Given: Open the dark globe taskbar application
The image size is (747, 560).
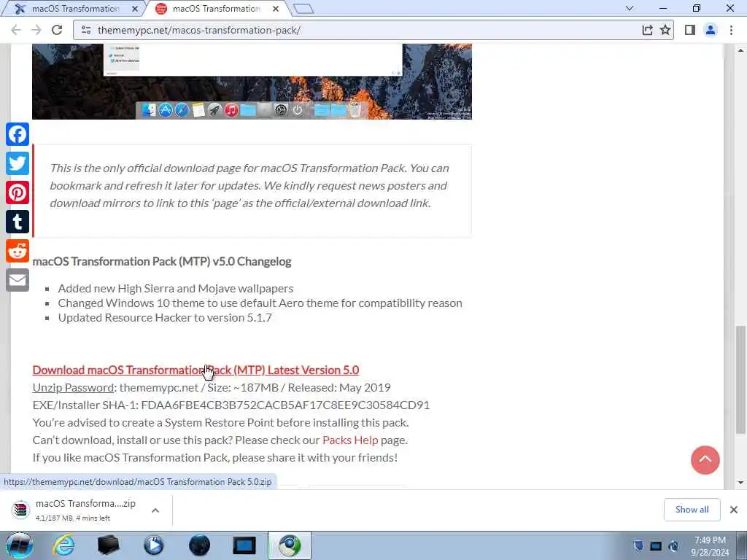Looking at the screenshot, I should coord(199,545).
